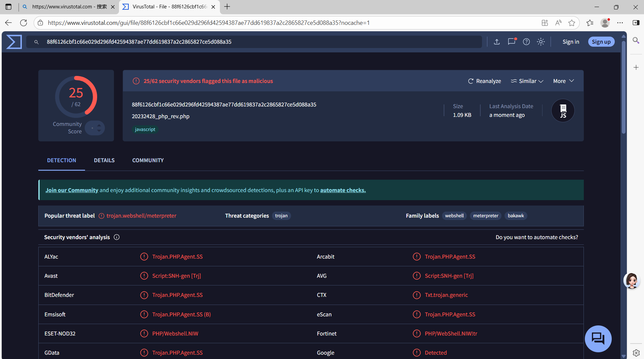Click the browser back arrow

[8, 23]
